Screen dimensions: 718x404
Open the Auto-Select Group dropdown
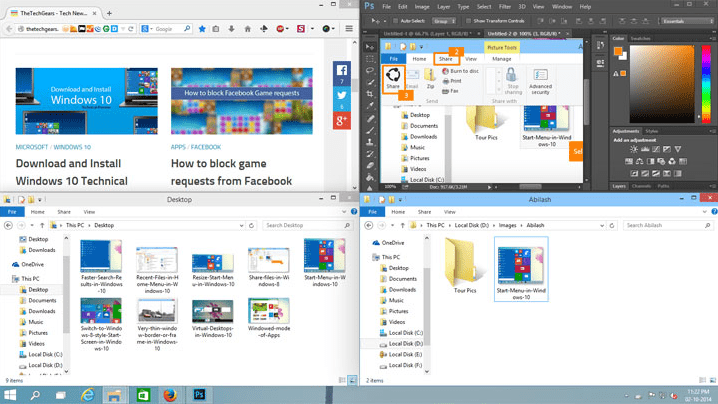443,20
